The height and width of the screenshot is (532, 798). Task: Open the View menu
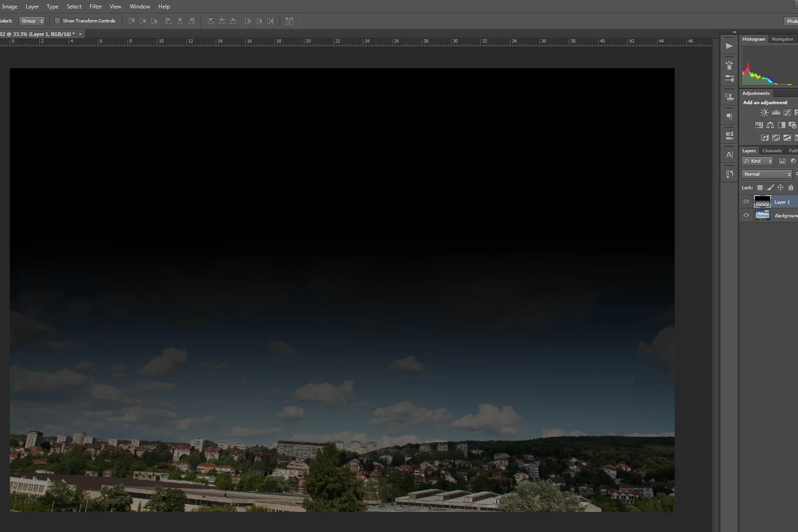point(115,7)
